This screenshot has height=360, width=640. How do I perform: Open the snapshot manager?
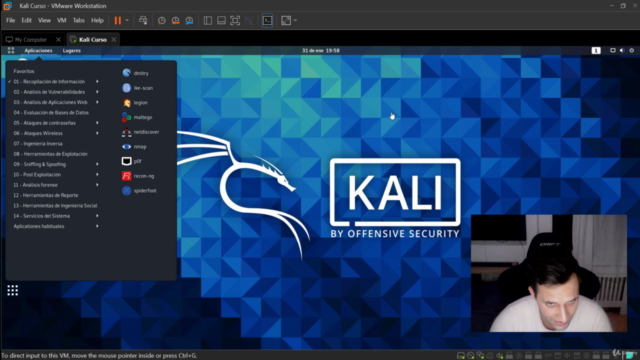[x=189, y=20]
